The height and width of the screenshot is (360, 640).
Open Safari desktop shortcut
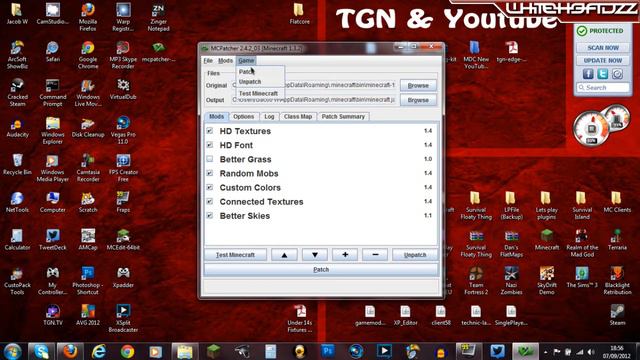point(53,51)
